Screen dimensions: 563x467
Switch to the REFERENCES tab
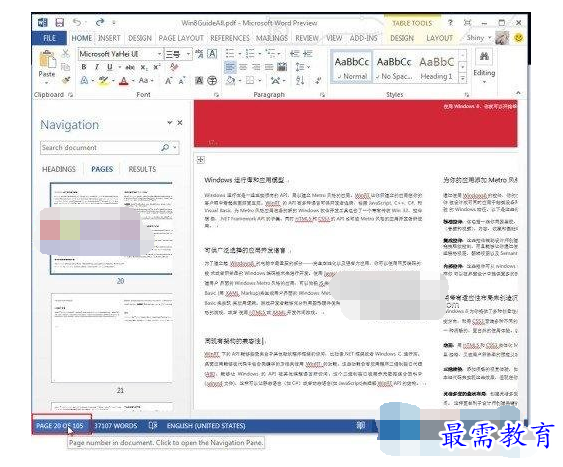230,38
